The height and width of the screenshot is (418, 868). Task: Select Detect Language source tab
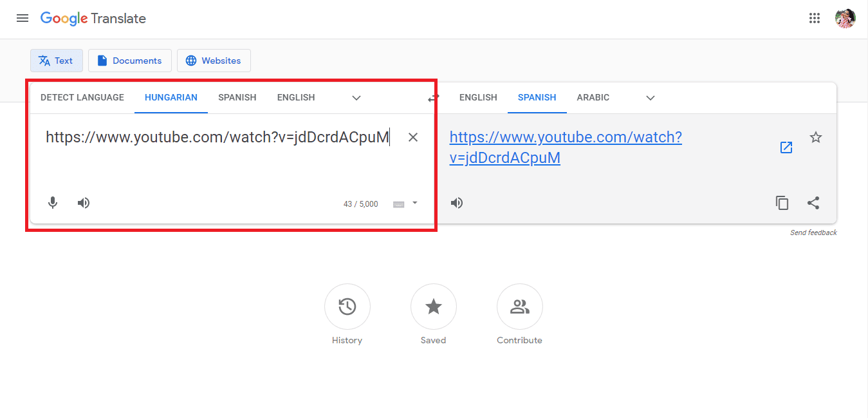(82, 98)
